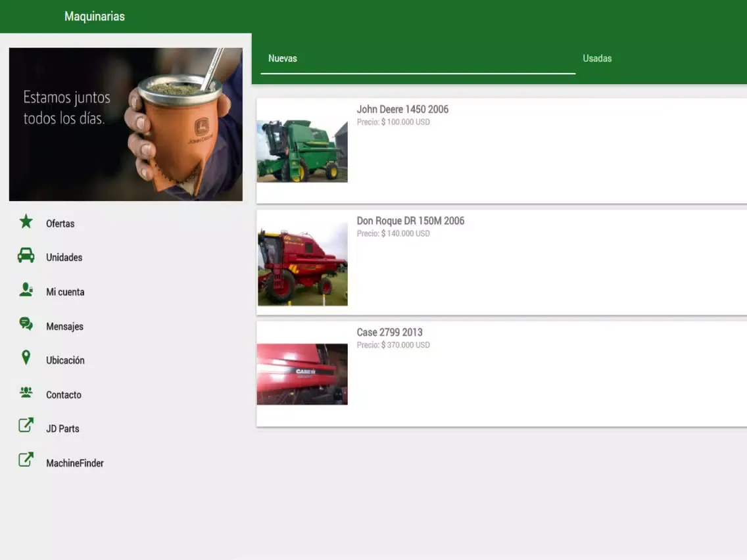This screenshot has width=747, height=560.
Task: Click the Mensajes chat bubbles icon
Action: (26, 324)
